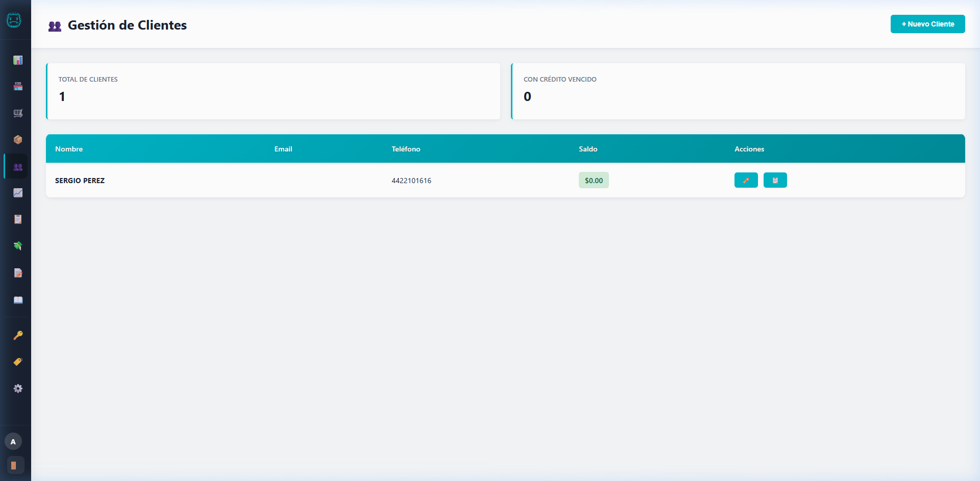
Task: Click the SERGIO PEREZ client name
Action: pyautogui.click(x=80, y=181)
